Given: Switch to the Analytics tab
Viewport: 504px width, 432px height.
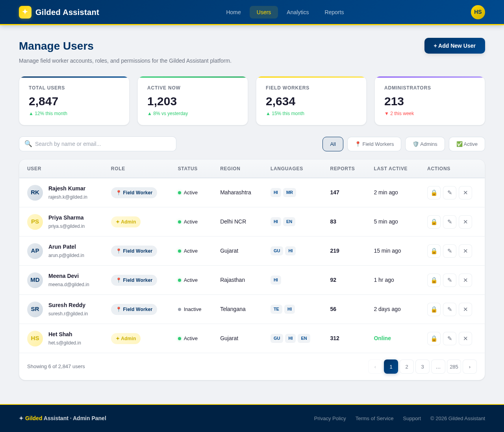Looking at the screenshot, I should tap(298, 12).
